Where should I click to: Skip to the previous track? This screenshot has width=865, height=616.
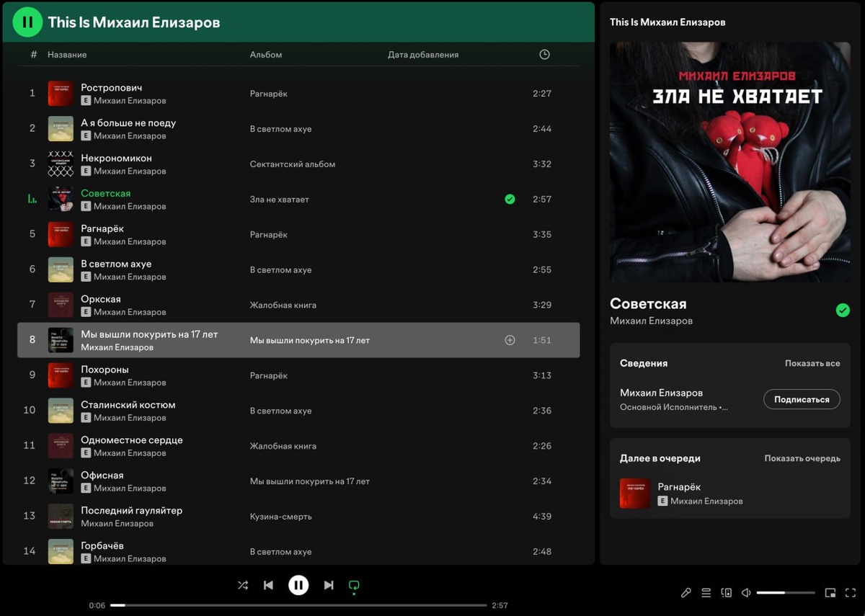click(x=268, y=585)
